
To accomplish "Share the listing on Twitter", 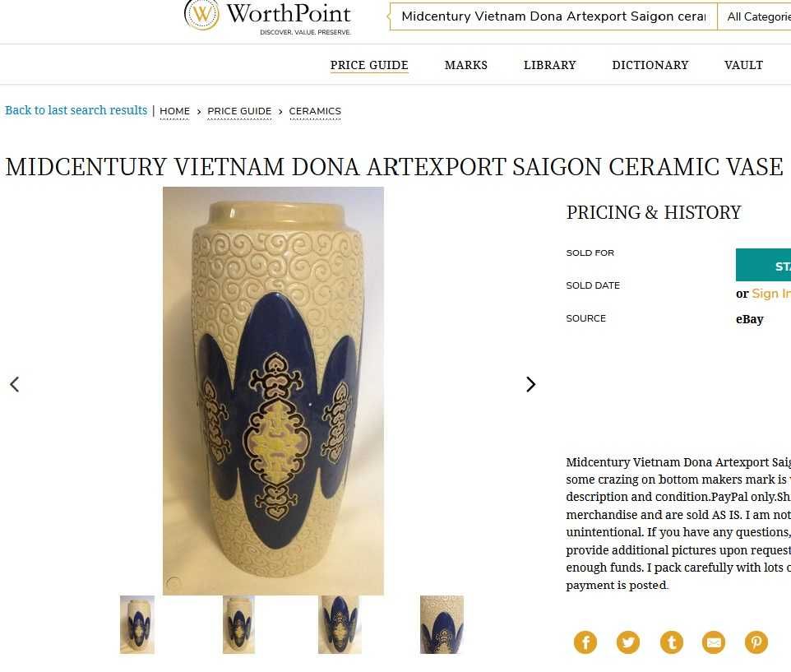I will point(628,642).
